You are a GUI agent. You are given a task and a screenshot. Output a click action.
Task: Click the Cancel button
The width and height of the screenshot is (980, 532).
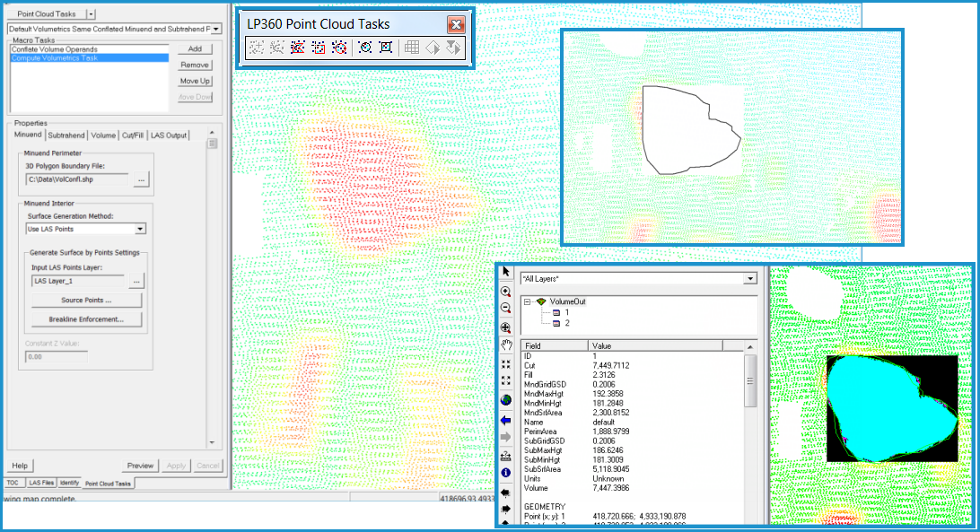[207, 466]
